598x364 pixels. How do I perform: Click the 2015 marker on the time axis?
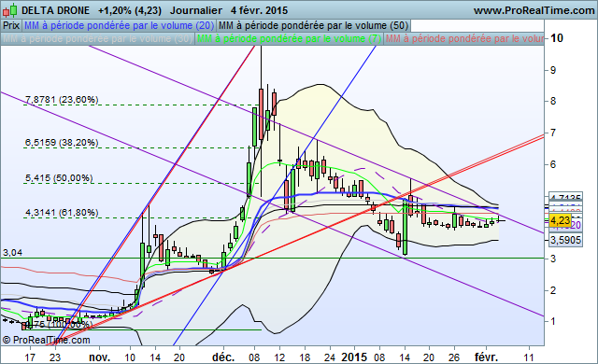point(354,357)
